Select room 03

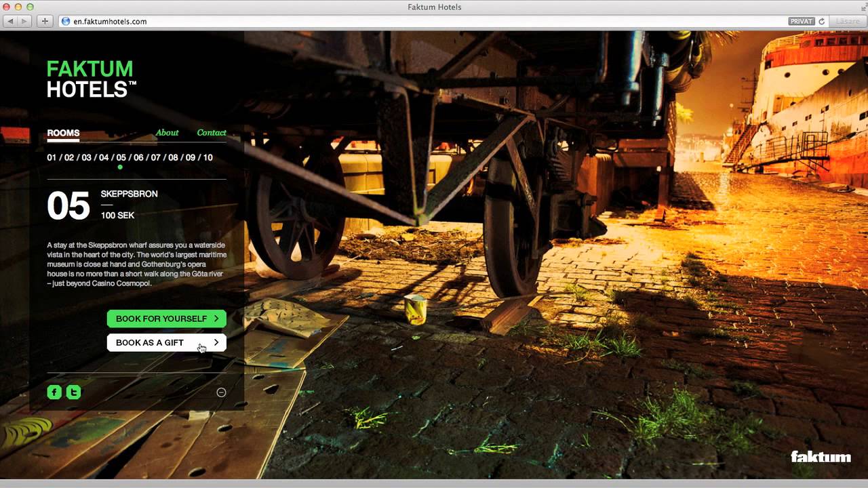(x=87, y=157)
